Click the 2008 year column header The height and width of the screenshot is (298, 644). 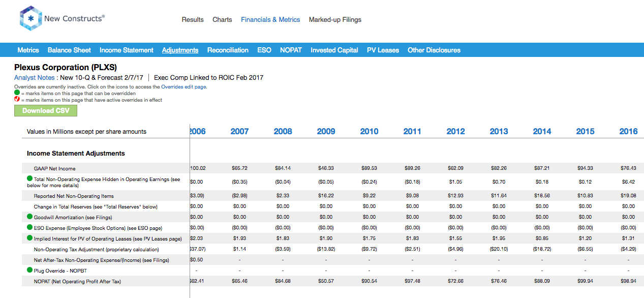(x=283, y=131)
